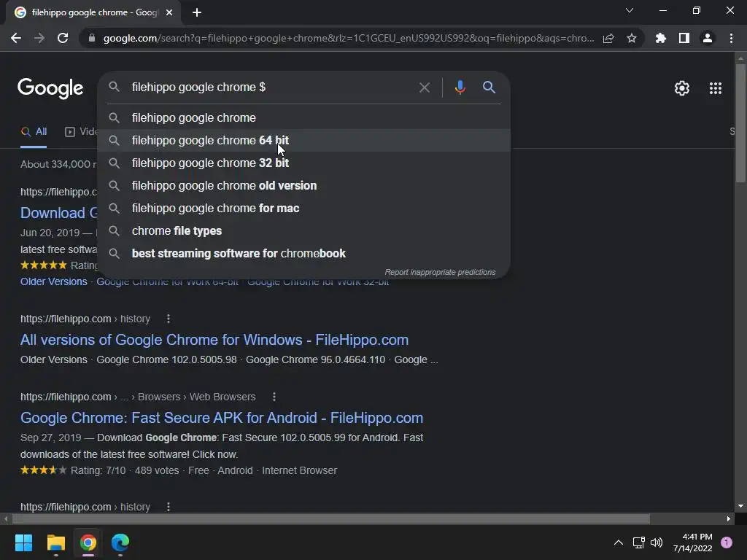
Task: Open Chrome side panel icon
Action: [684, 38]
